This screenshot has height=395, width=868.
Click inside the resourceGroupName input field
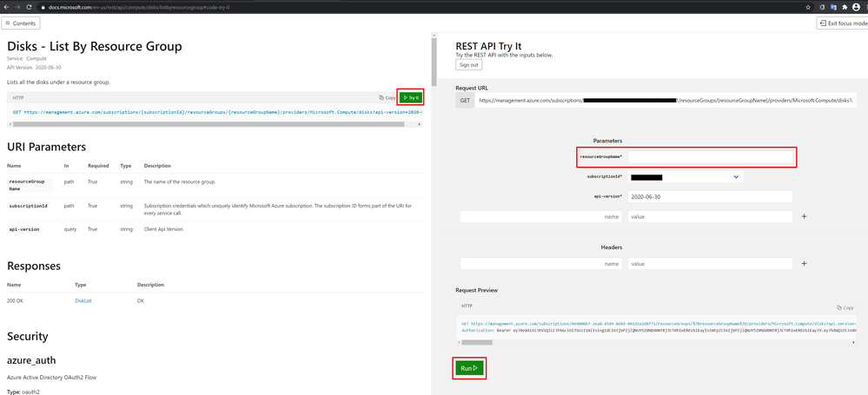(710, 156)
